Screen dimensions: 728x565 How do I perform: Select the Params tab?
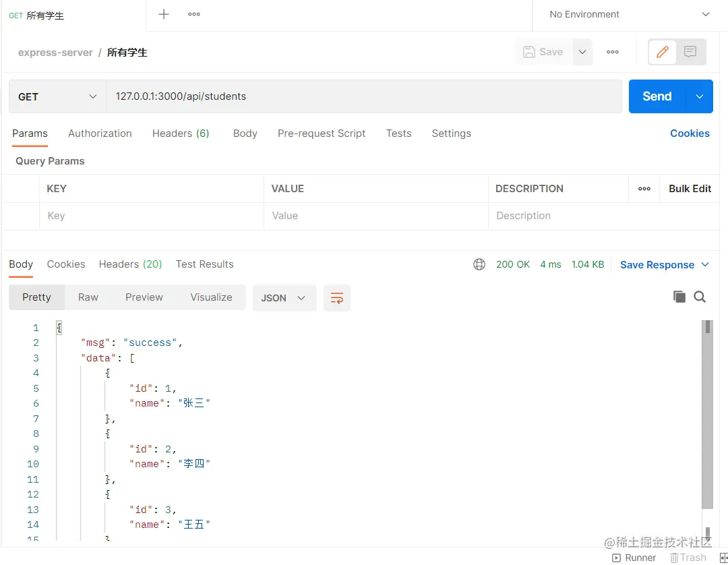(30, 133)
